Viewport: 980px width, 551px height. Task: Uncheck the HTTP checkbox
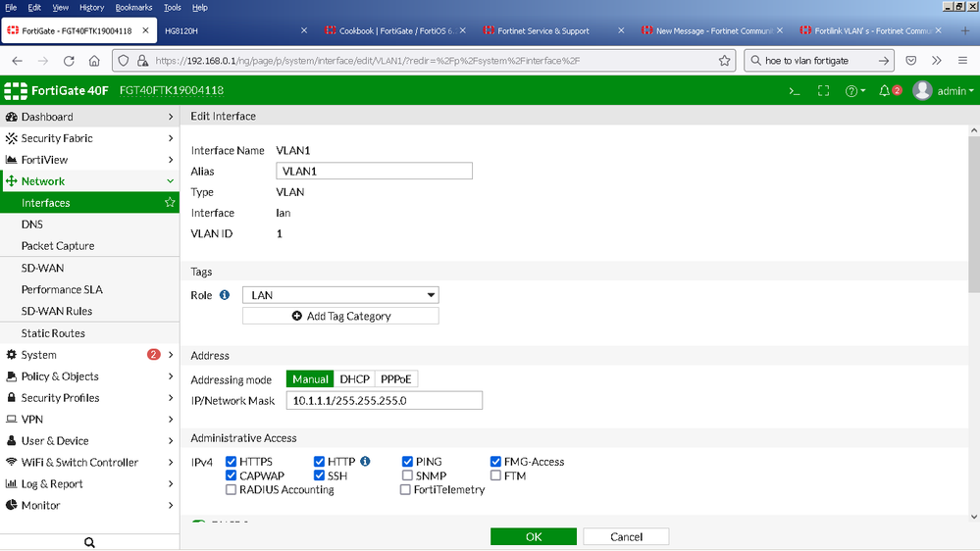point(320,462)
